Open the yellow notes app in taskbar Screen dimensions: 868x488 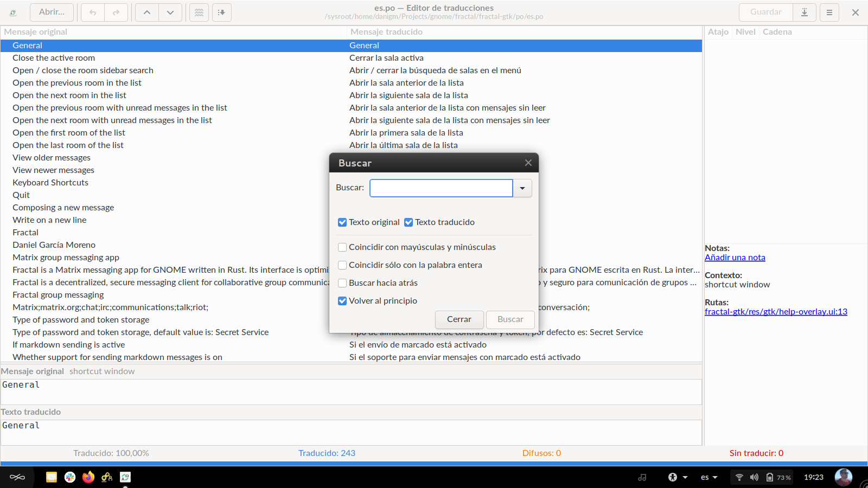tap(52, 477)
